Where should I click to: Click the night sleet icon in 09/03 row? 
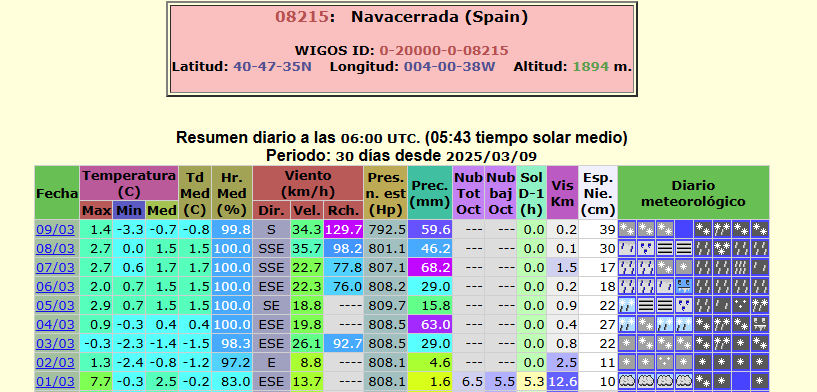tap(722, 229)
